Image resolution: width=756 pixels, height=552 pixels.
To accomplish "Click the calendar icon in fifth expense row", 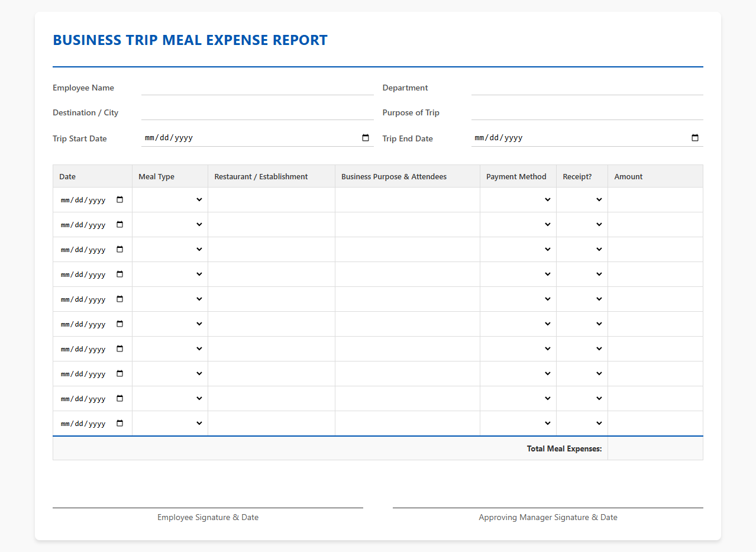I will [120, 299].
